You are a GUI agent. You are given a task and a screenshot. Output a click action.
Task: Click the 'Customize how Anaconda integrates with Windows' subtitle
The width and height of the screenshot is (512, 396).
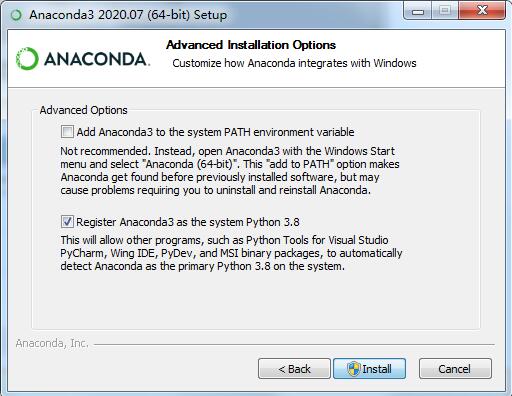point(294,63)
